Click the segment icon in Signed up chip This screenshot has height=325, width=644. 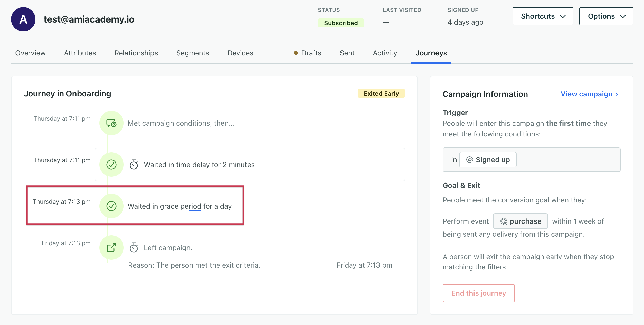coord(469,160)
